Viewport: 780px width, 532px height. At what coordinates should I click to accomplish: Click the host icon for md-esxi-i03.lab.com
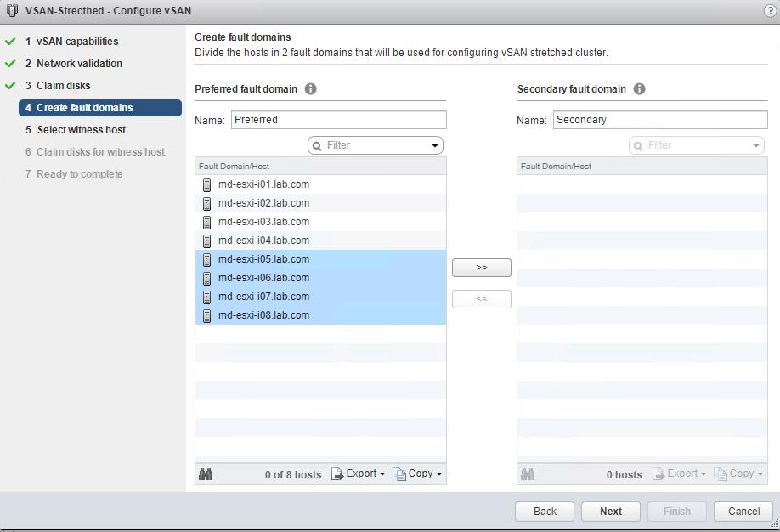tap(207, 223)
